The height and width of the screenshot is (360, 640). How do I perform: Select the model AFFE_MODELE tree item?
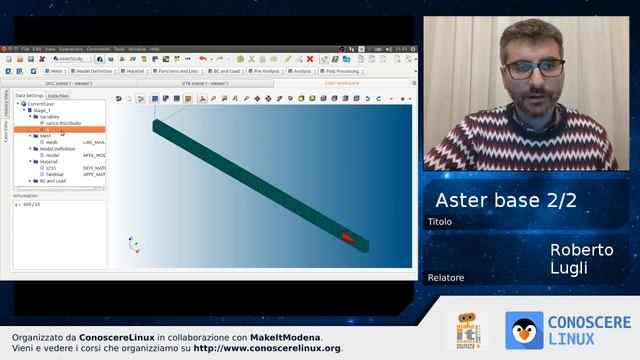pyautogui.click(x=53, y=156)
